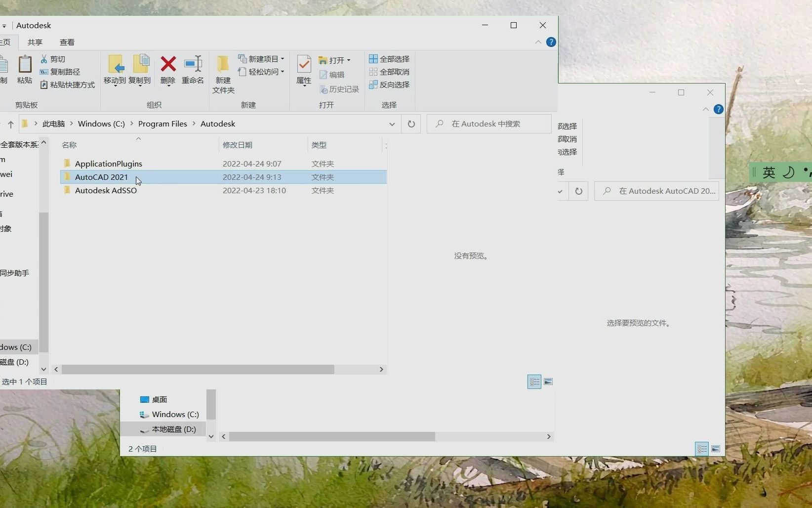Click the History (历史记录) command
The width and height of the screenshot is (812, 508).
339,89
